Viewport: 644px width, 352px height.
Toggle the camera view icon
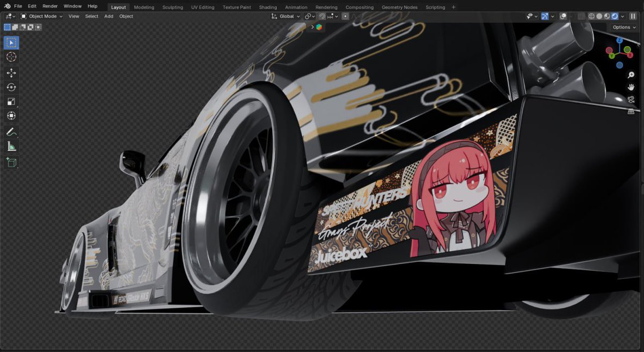(x=631, y=99)
